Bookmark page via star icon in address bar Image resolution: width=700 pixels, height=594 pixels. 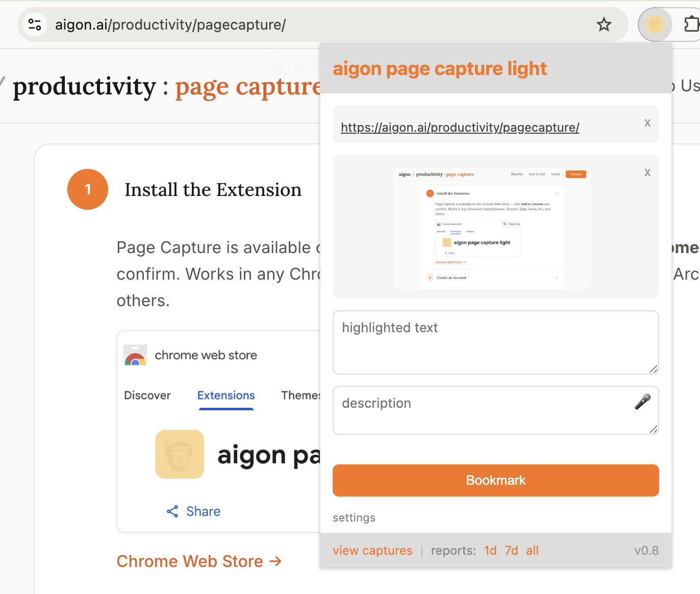[604, 24]
